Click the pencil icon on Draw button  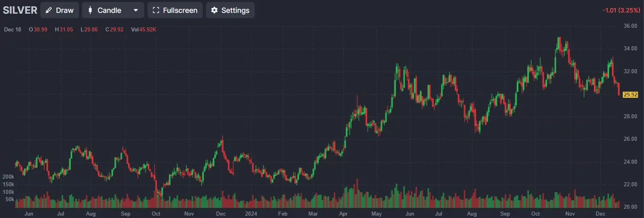pyautogui.click(x=49, y=10)
